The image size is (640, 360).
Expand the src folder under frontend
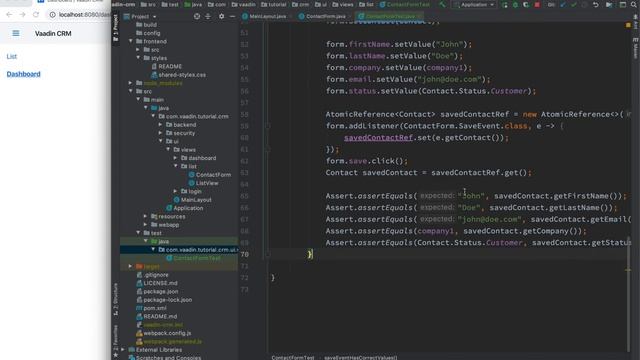[x=138, y=49]
